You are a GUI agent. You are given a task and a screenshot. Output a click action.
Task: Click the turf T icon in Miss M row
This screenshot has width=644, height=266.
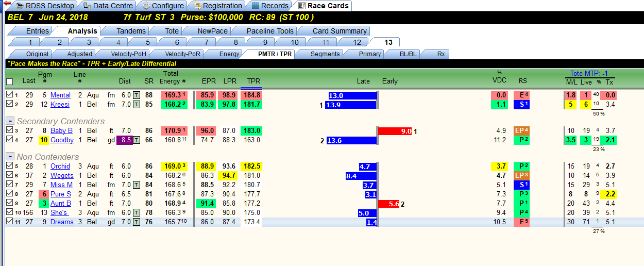point(136,185)
